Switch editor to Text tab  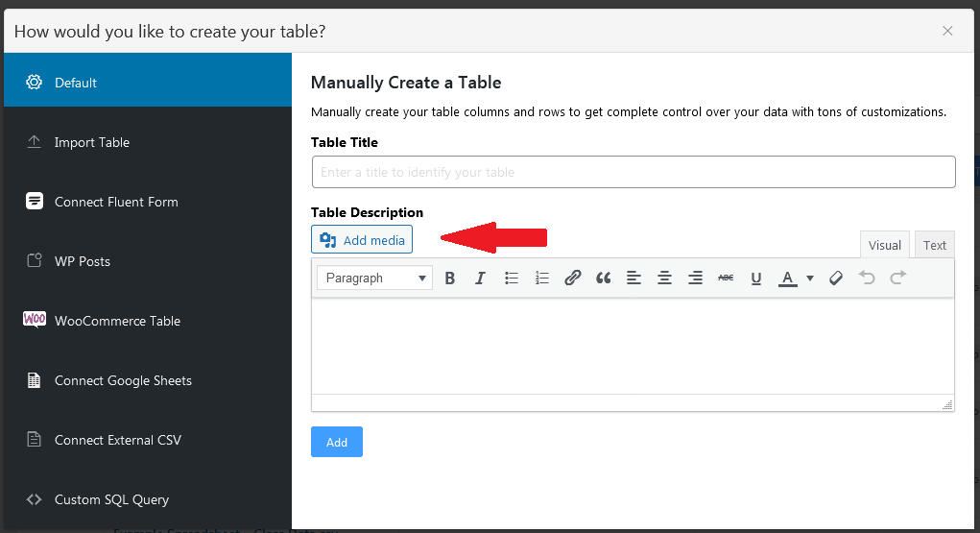(x=934, y=245)
